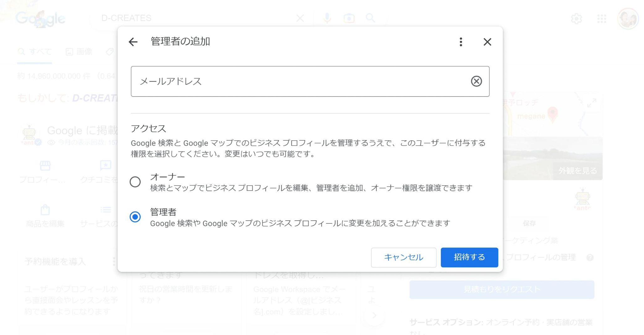
Task: Open Google settings gear icon
Action: (576, 19)
